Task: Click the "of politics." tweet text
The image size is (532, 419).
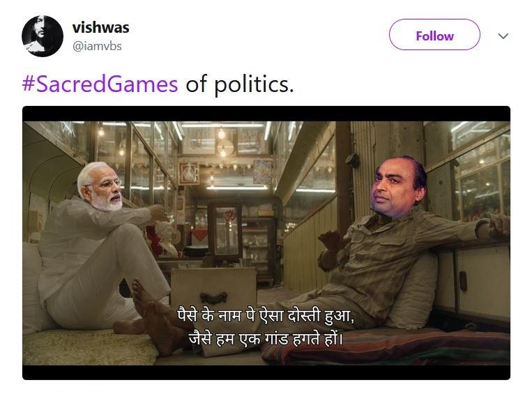Action: click(x=240, y=84)
